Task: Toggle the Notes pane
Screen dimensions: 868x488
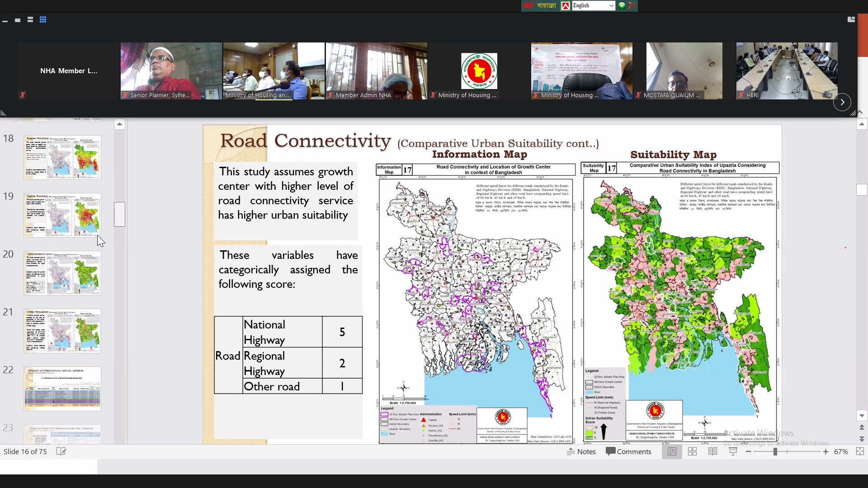Action: pos(581,452)
